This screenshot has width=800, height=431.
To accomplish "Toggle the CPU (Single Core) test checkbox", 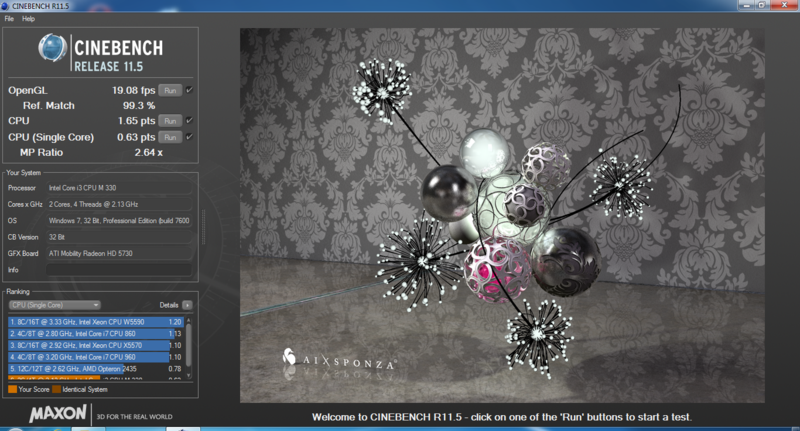I will click(189, 137).
